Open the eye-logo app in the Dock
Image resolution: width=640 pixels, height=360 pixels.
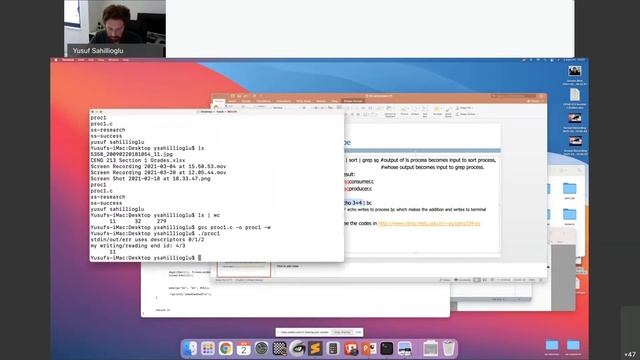(298, 349)
